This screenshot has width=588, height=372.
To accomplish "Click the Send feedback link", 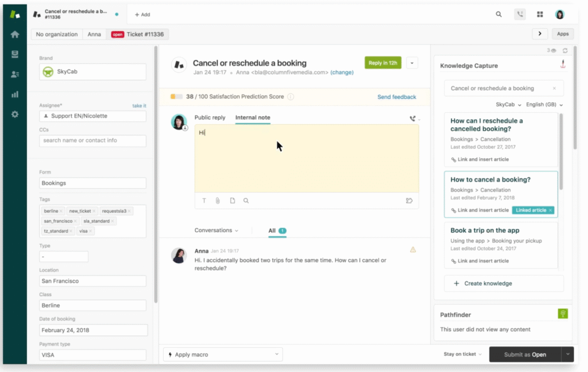I will (396, 97).
